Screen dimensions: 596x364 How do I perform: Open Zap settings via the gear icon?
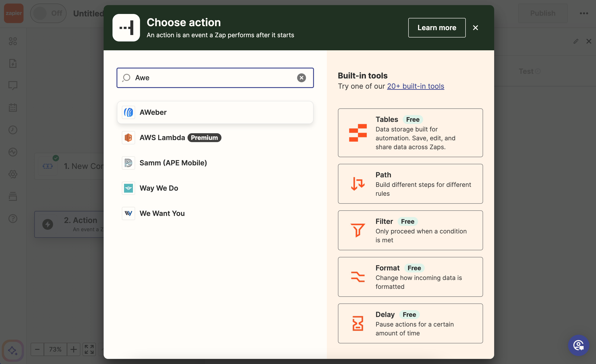click(13, 174)
